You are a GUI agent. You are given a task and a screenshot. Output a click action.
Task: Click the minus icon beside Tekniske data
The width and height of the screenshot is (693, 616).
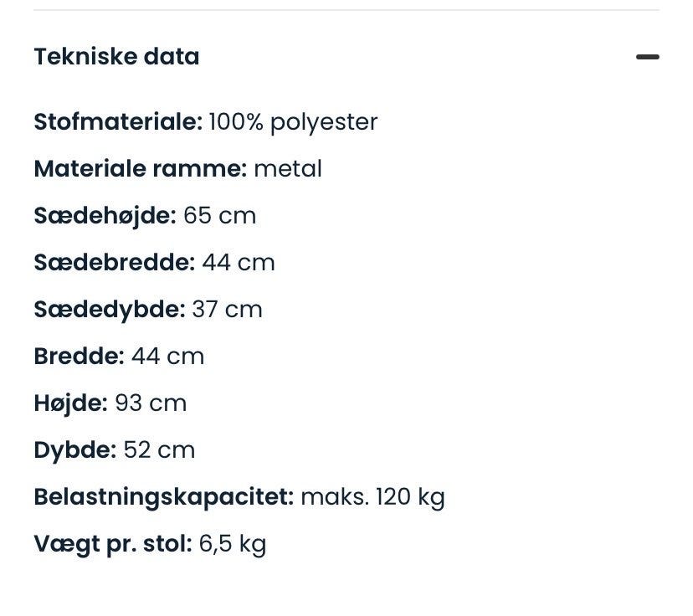[647, 57]
